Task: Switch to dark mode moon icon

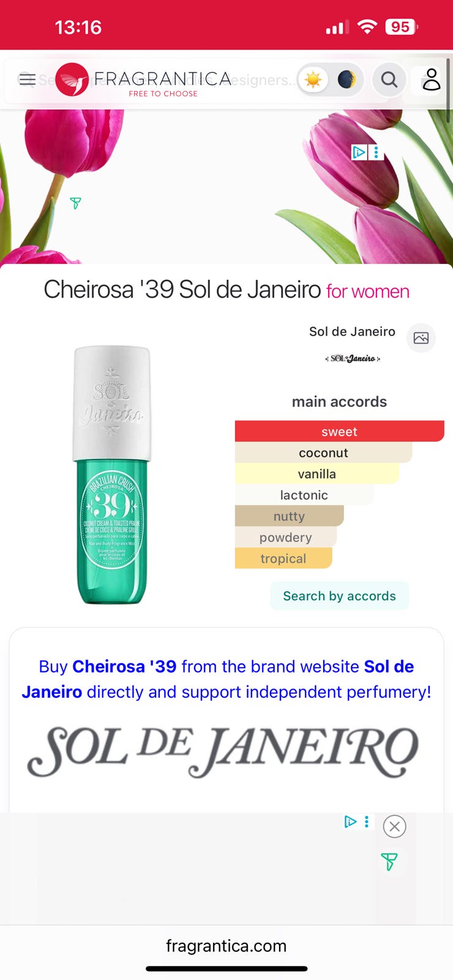Action: pyautogui.click(x=346, y=80)
